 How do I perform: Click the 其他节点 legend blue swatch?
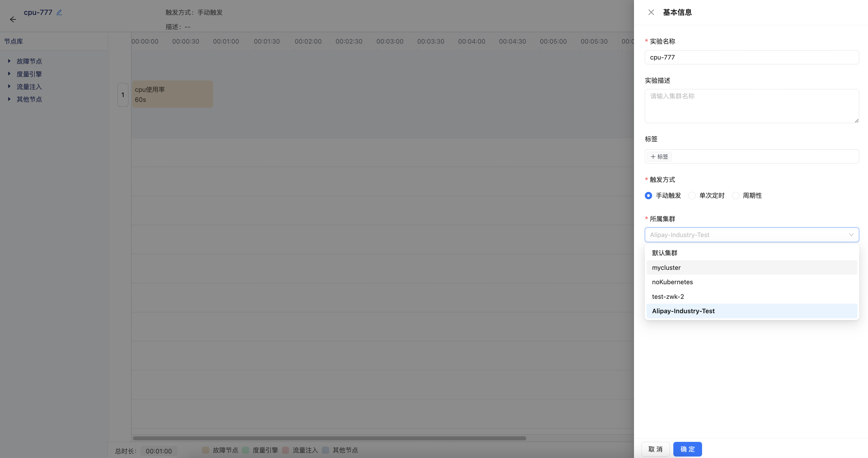(326, 450)
